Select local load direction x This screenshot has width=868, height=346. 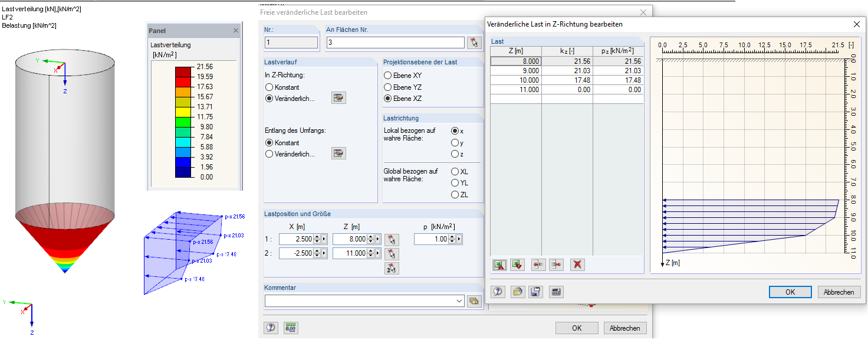pos(455,131)
